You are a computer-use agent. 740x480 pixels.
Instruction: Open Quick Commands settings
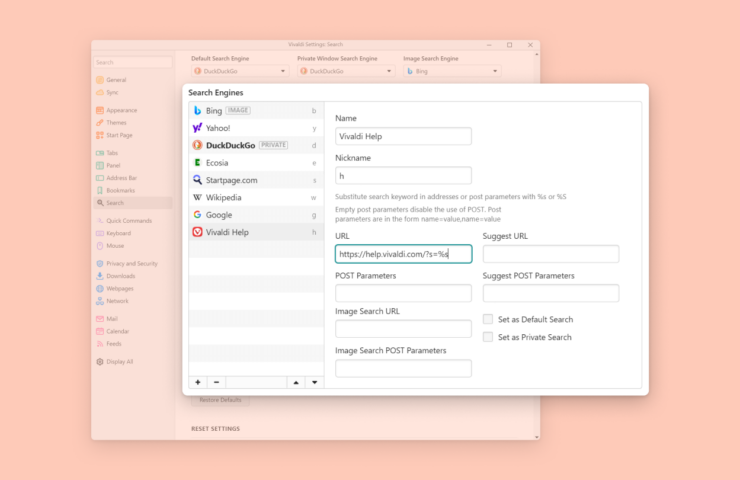(x=133, y=220)
